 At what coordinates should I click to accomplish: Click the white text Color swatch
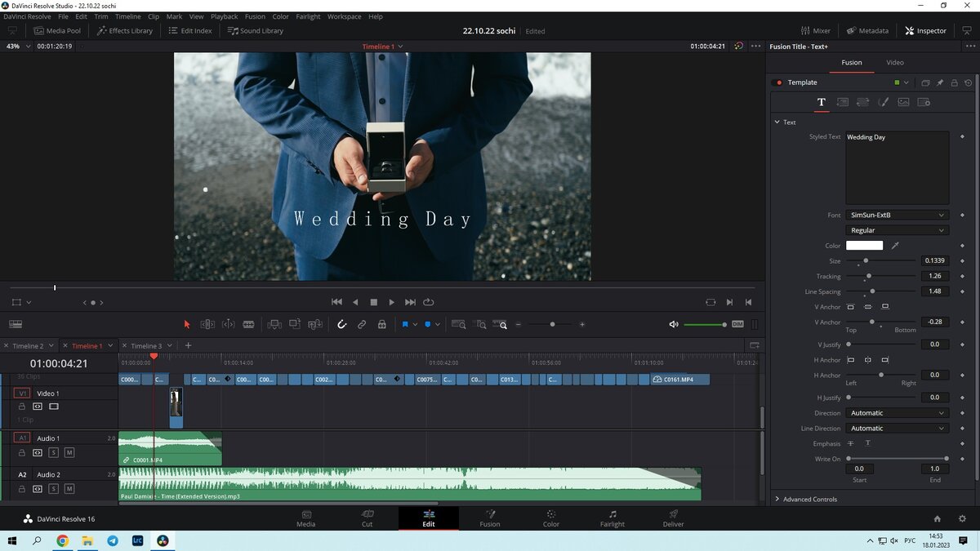864,246
